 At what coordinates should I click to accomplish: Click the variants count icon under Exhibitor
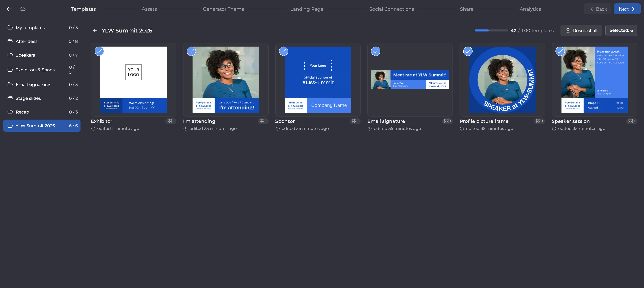(171, 121)
